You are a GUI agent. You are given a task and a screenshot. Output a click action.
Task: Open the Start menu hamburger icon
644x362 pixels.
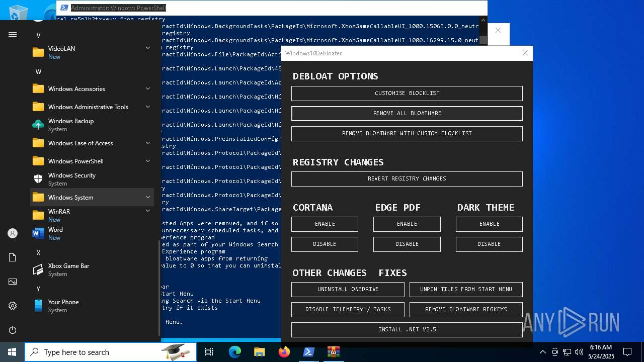tap(13, 34)
